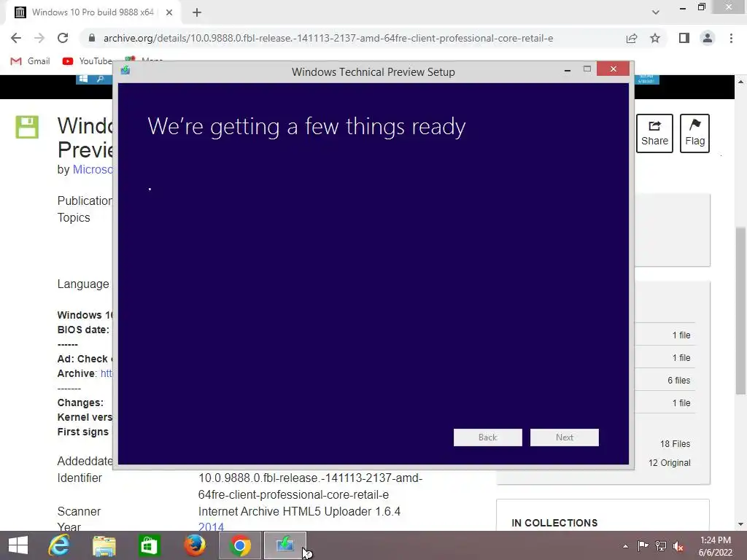This screenshot has width=747, height=560.
Task: Bookmark this page with the star icon
Action: 655,38
